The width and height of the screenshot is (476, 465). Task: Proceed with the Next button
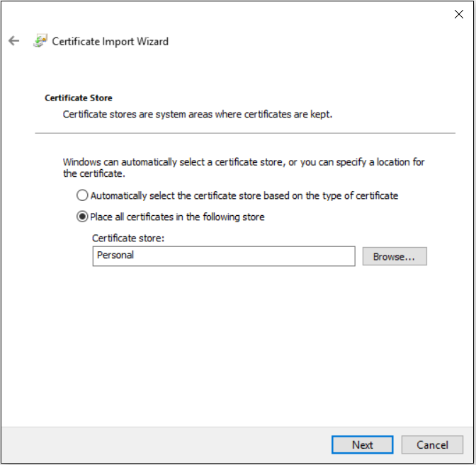(362, 445)
